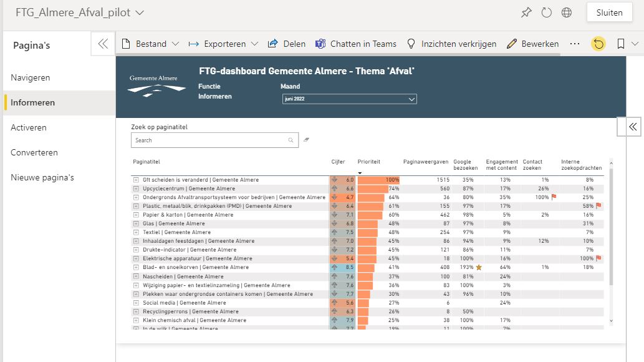This screenshot has height=362, width=644.
Task: Click the trend arrow in the Blad- en snoeikorven row
Action: pyautogui.click(x=334, y=267)
